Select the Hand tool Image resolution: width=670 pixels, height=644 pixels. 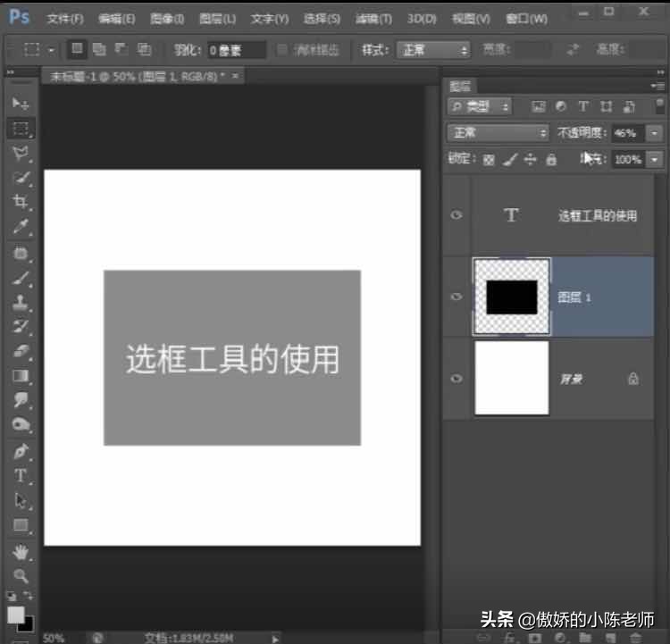point(20,552)
